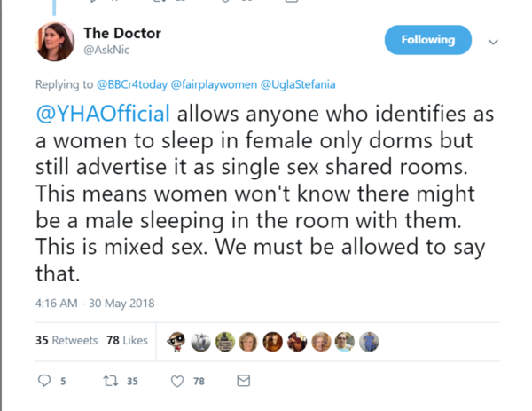Click The Doctor display name
The height and width of the screenshot is (411, 532).
coord(121,33)
